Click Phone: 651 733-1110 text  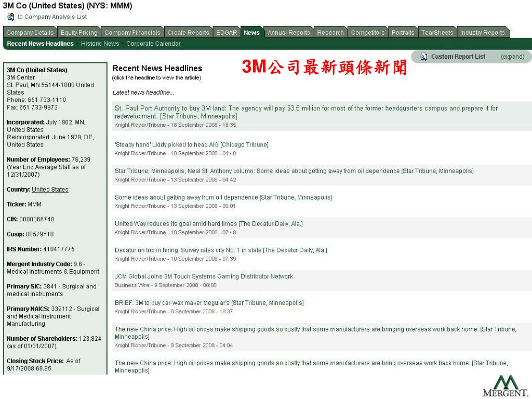pyautogui.click(x=36, y=100)
